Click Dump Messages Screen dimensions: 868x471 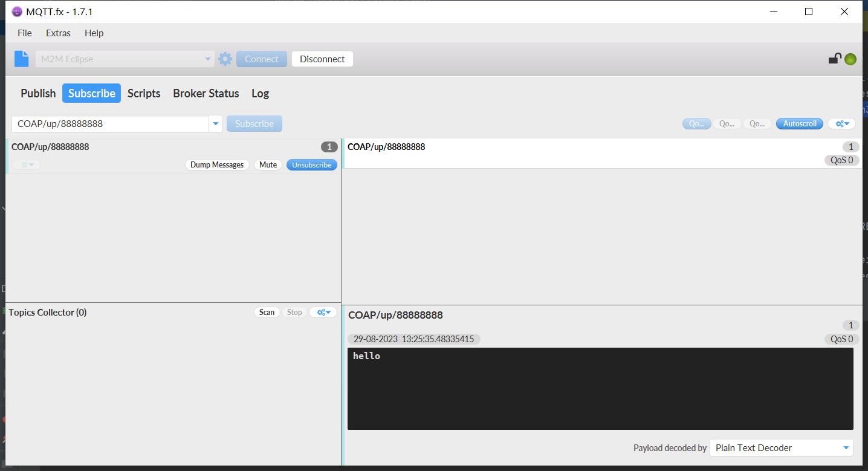[x=217, y=164]
